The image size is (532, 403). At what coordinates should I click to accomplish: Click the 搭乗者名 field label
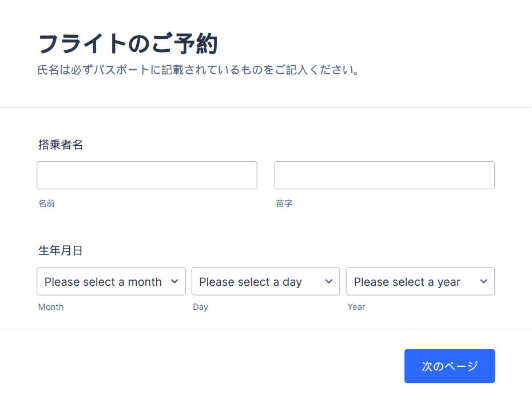(61, 145)
